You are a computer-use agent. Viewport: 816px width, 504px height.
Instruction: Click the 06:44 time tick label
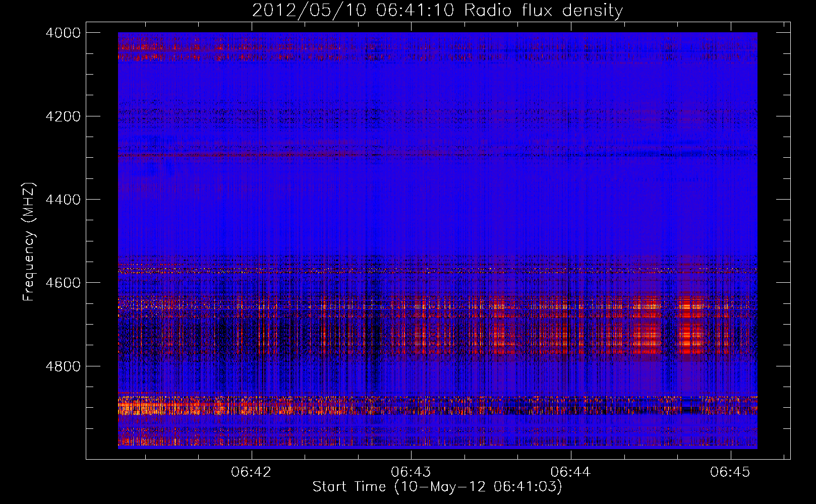tap(570, 472)
